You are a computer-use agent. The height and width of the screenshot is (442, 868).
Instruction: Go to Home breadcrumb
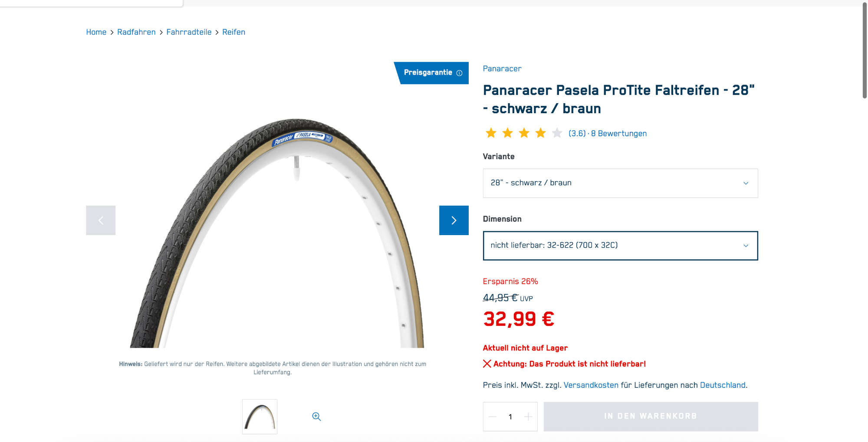coord(96,32)
